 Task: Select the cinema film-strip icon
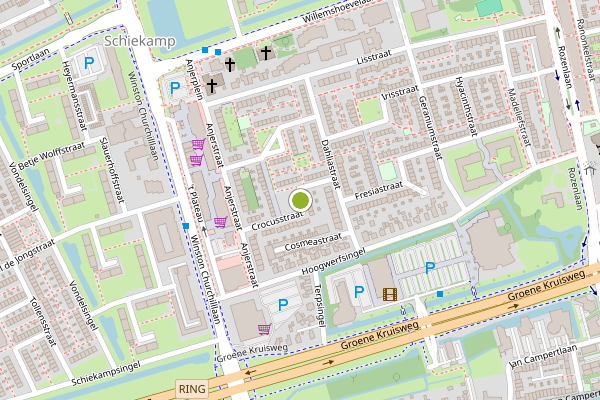(x=390, y=294)
